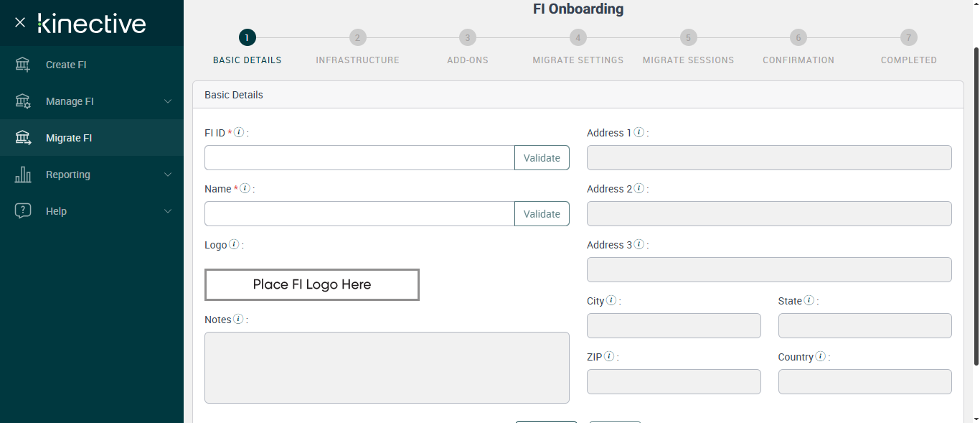Jump to step 5 Migrate Sessions
This screenshot has height=423, width=980.
click(x=688, y=38)
